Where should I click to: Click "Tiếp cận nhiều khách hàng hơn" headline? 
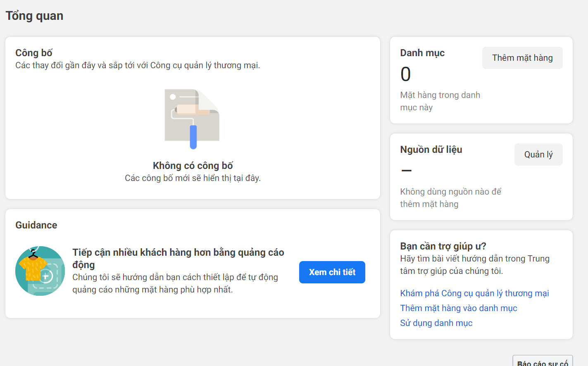(x=179, y=258)
